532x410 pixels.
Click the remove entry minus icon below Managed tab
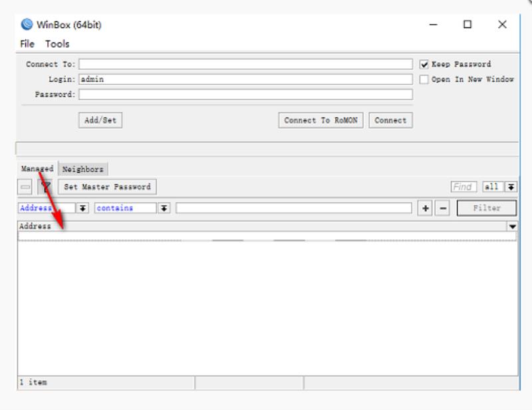pos(25,187)
